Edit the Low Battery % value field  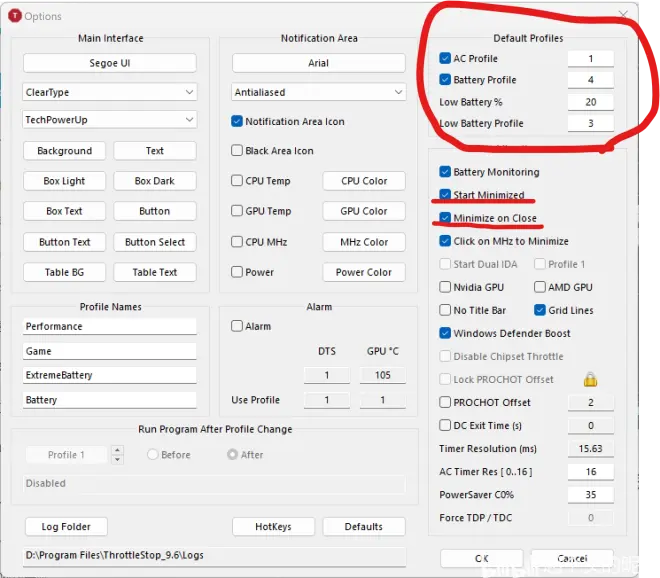pos(591,102)
